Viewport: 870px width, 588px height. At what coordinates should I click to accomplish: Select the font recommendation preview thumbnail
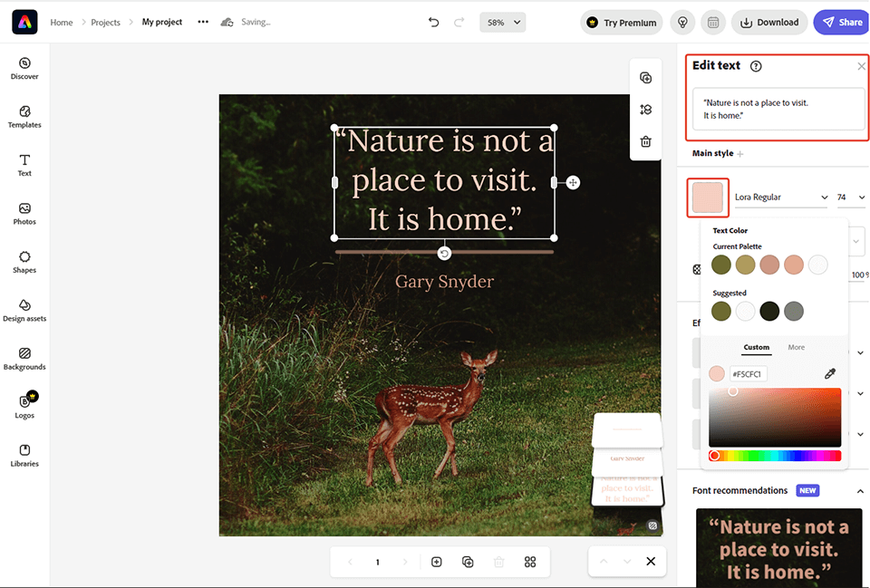coord(779,548)
